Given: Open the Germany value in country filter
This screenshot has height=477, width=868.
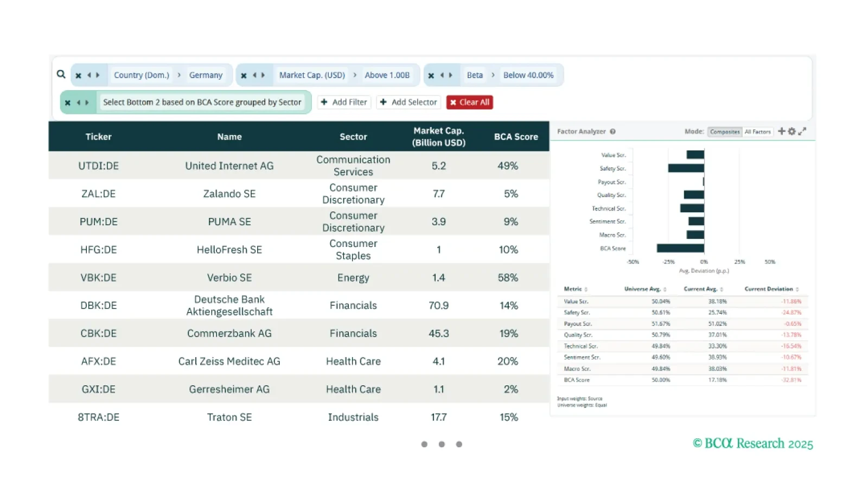Looking at the screenshot, I should coord(206,75).
